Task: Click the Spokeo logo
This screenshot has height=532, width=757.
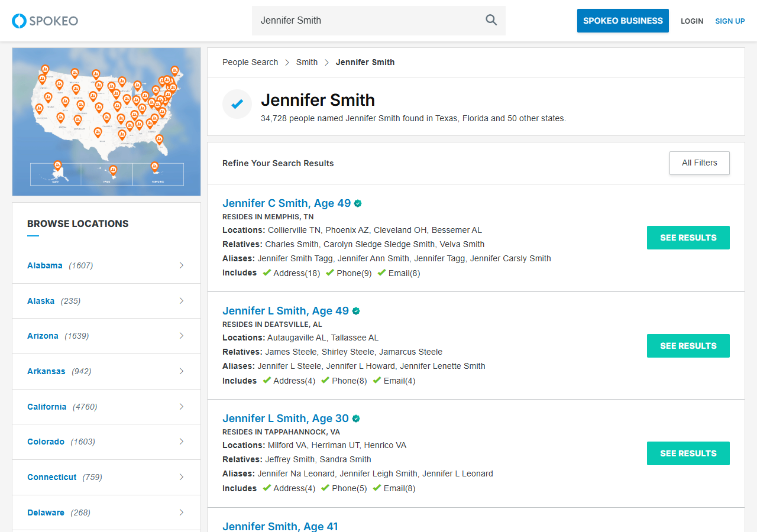Action: point(45,21)
